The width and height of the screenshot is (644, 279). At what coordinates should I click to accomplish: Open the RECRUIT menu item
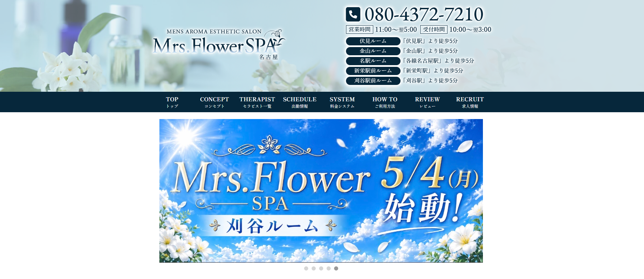click(x=470, y=102)
